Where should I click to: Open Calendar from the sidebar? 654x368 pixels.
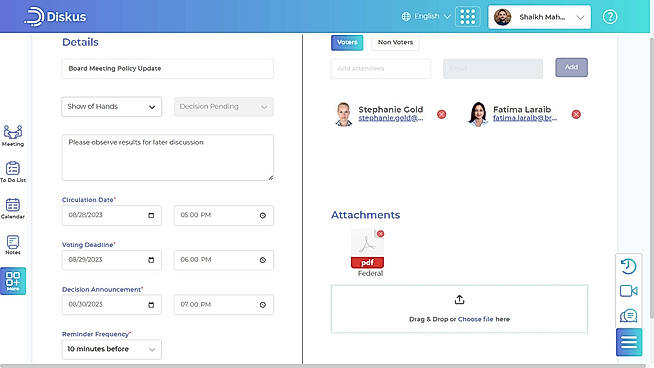pos(13,209)
